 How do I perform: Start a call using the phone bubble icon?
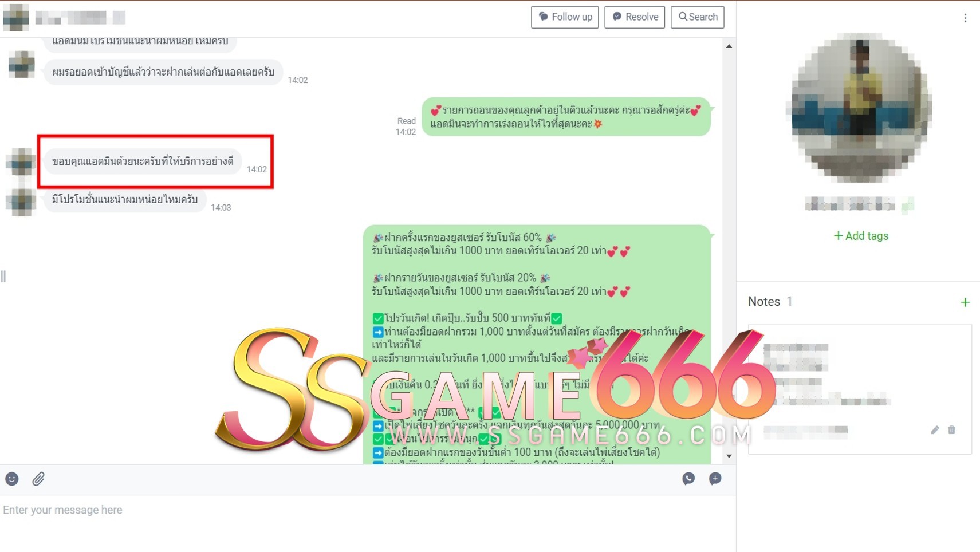tap(688, 479)
